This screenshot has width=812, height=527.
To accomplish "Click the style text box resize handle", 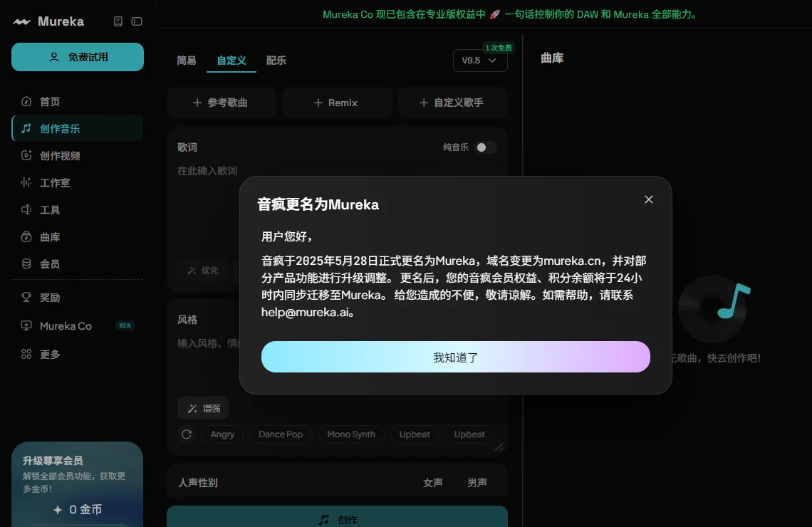I will (x=499, y=447).
